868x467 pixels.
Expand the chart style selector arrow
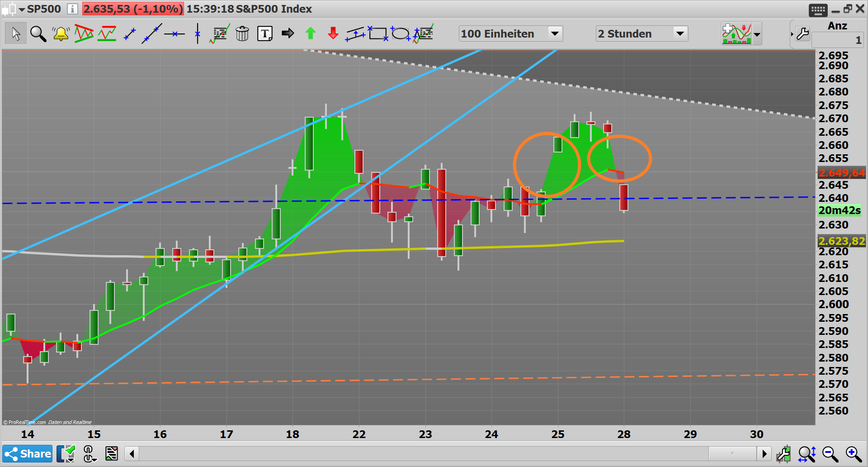click(x=757, y=33)
